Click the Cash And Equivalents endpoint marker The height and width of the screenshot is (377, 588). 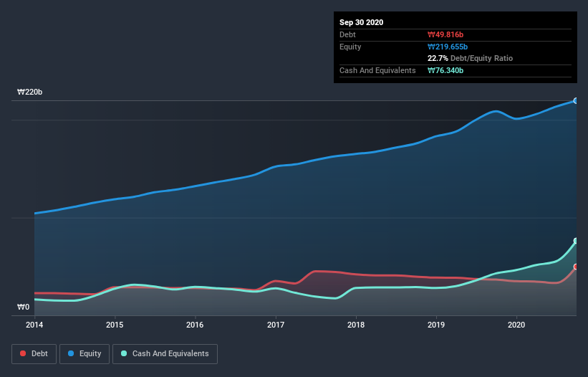[576, 241]
